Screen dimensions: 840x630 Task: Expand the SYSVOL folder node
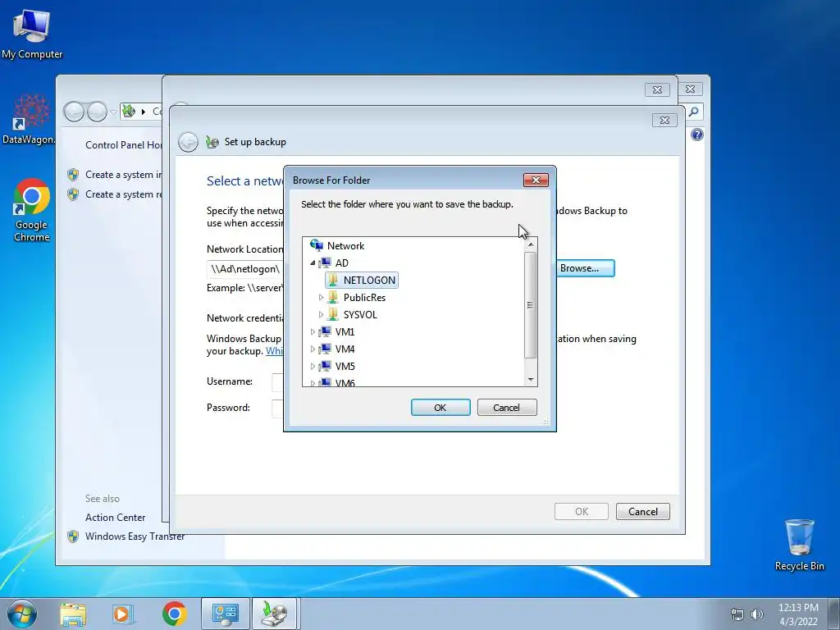click(x=321, y=314)
